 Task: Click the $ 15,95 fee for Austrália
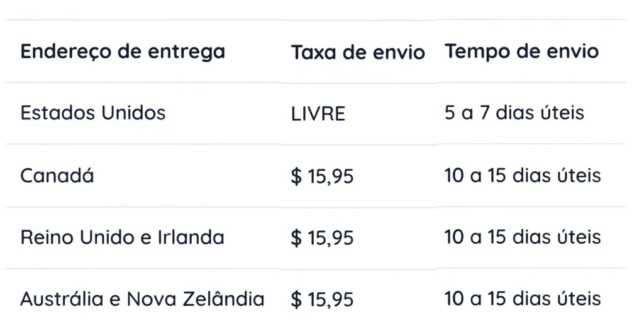[322, 300]
